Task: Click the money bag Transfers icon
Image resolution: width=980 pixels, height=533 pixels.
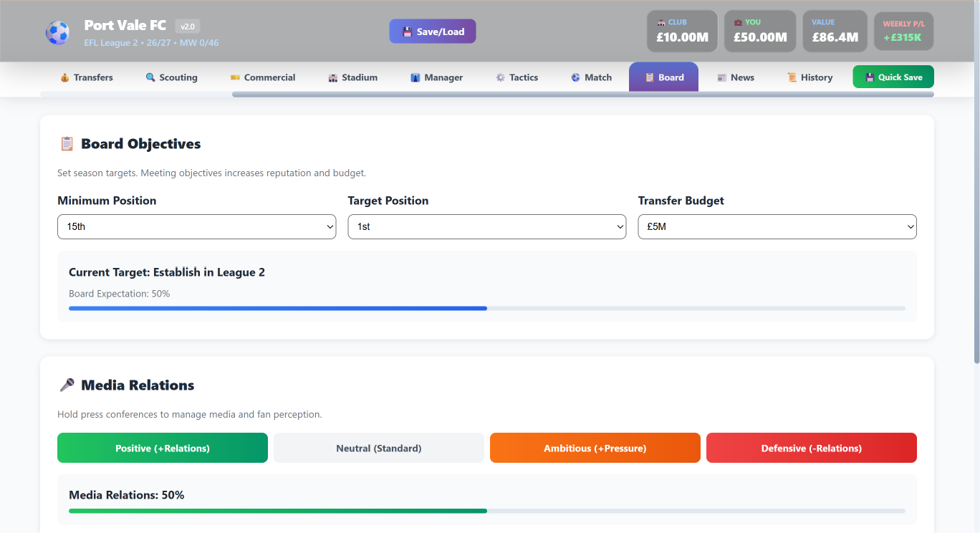Action: point(64,77)
